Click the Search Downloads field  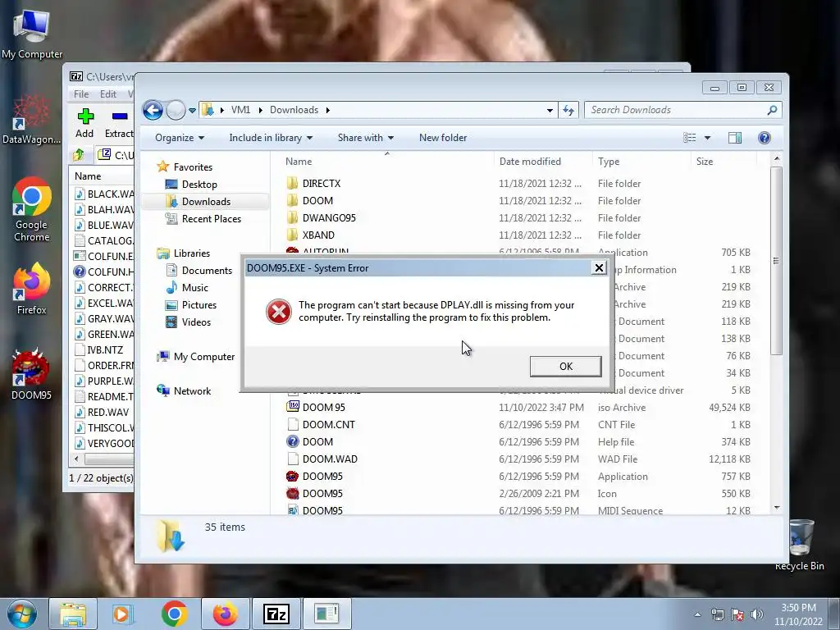coord(682,110)
